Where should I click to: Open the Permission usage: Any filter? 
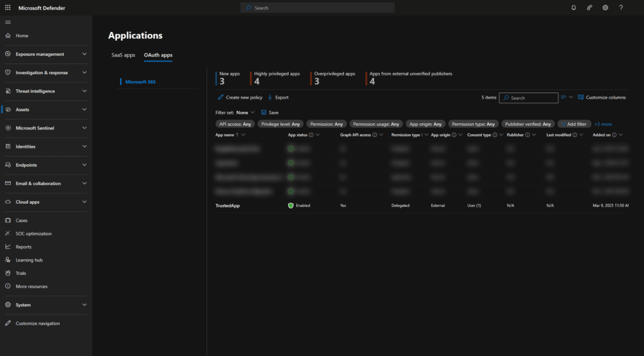(x=376, y=124)
